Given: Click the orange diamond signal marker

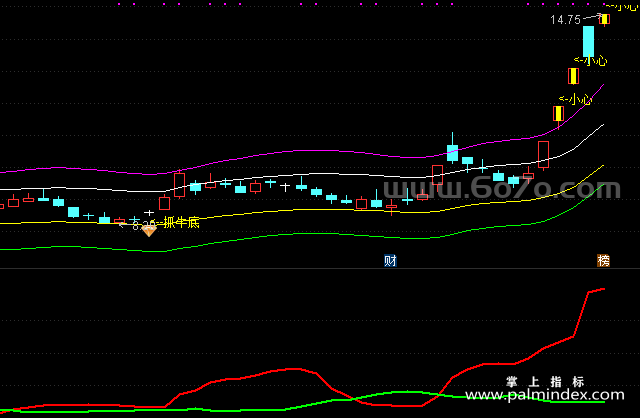Looking at the screenshot, I should 149,231.
